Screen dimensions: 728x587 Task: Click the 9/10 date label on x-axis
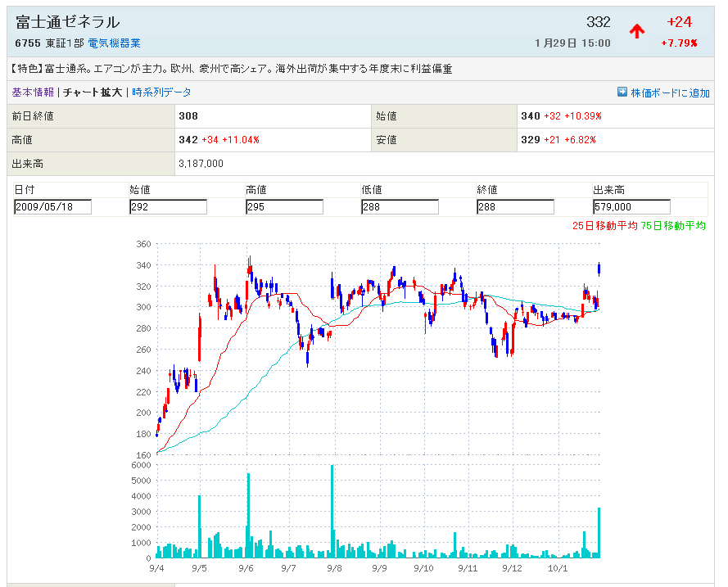pyautogui.click(x=424, y=568)
